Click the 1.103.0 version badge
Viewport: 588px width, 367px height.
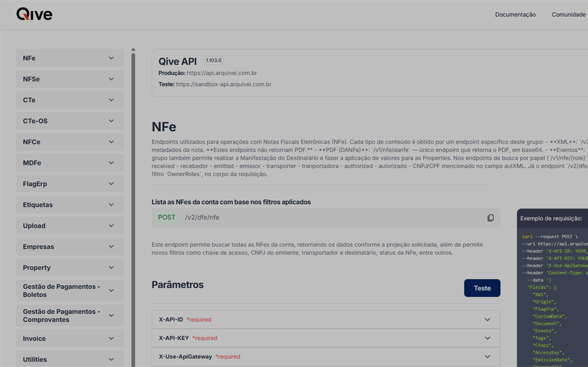point(213,60)
